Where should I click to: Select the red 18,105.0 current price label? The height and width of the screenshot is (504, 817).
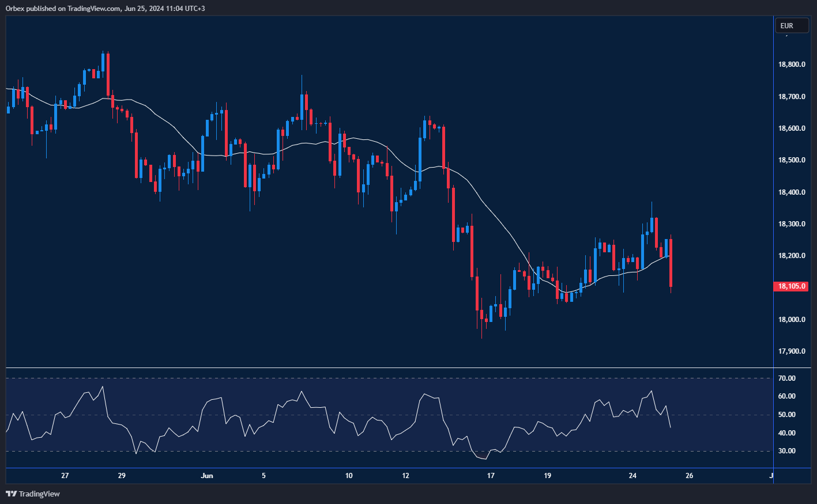[792, 286]
